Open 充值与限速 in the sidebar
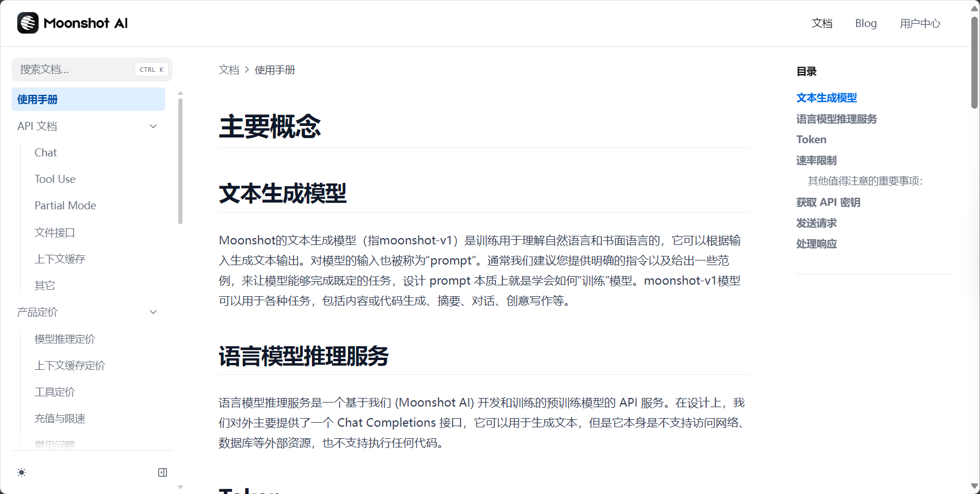The image size is (980, 494). [60, 418]
